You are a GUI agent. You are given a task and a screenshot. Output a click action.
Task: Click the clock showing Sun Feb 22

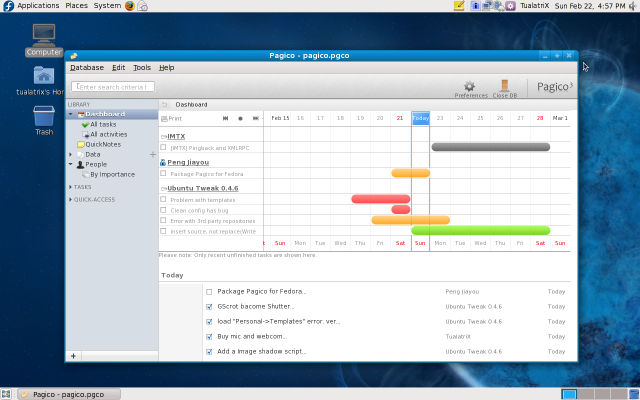point(590,6)
